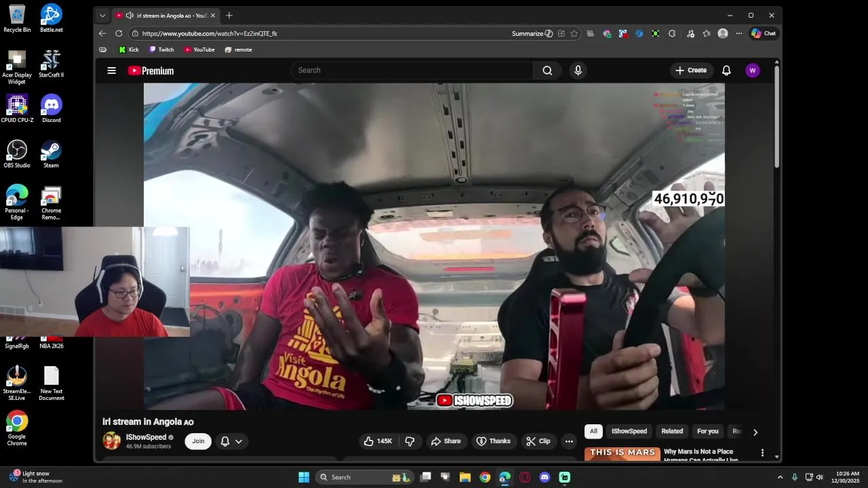Viewport: 868px width, 488px height.
Task: Open OBS Studio desktop shortcut
Action: (x=17, y=154)
